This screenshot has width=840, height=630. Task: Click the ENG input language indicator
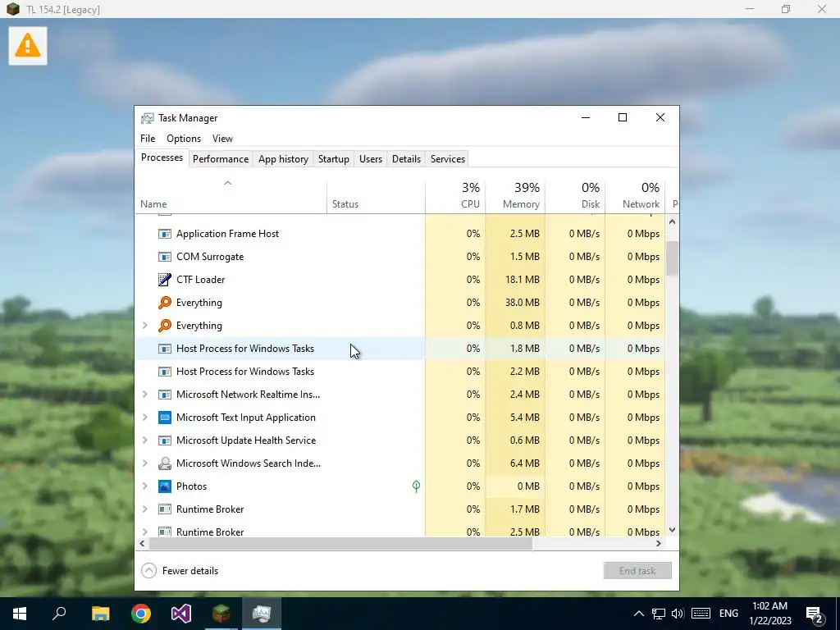pyautogui.click(x=728, y=614)
